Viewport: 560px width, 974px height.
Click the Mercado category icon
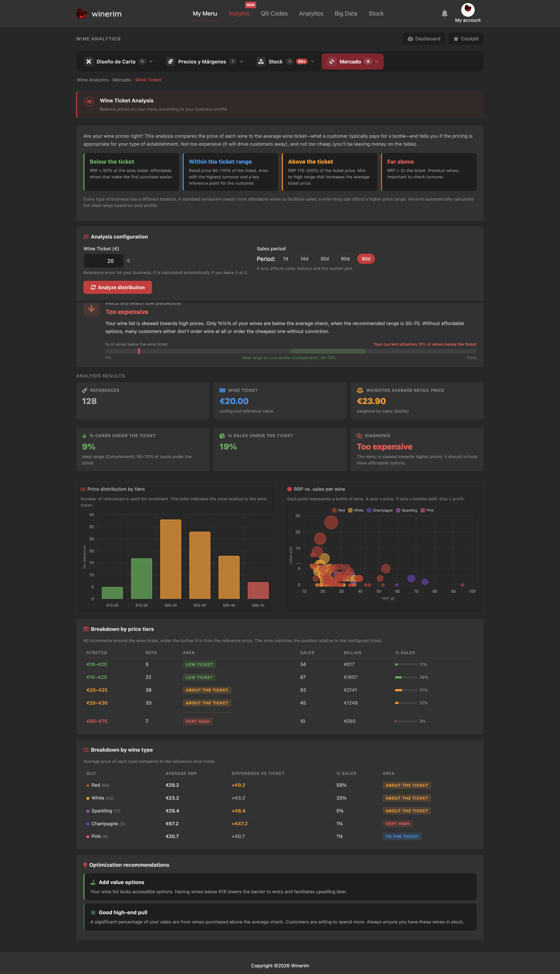(332, 62)
